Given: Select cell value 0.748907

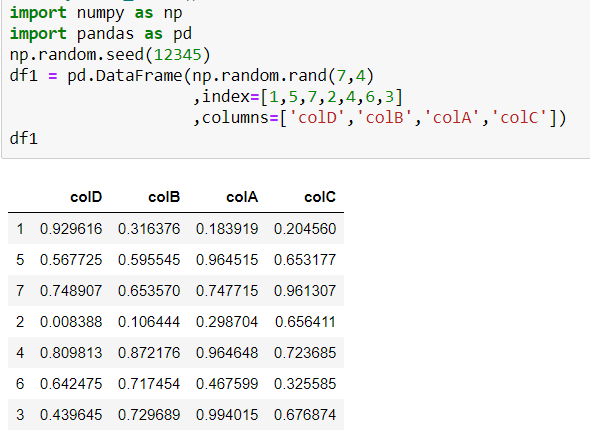Looking at the screenshot, I should [71, 291].
